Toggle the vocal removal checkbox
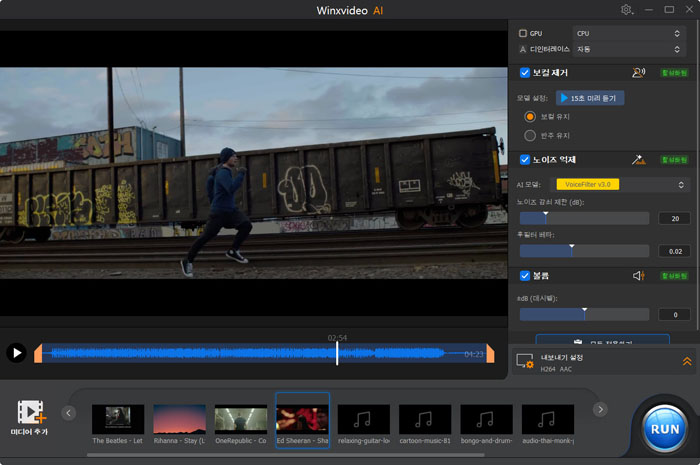700x465 pixels. pyautogui.click(x=524, y=73)
